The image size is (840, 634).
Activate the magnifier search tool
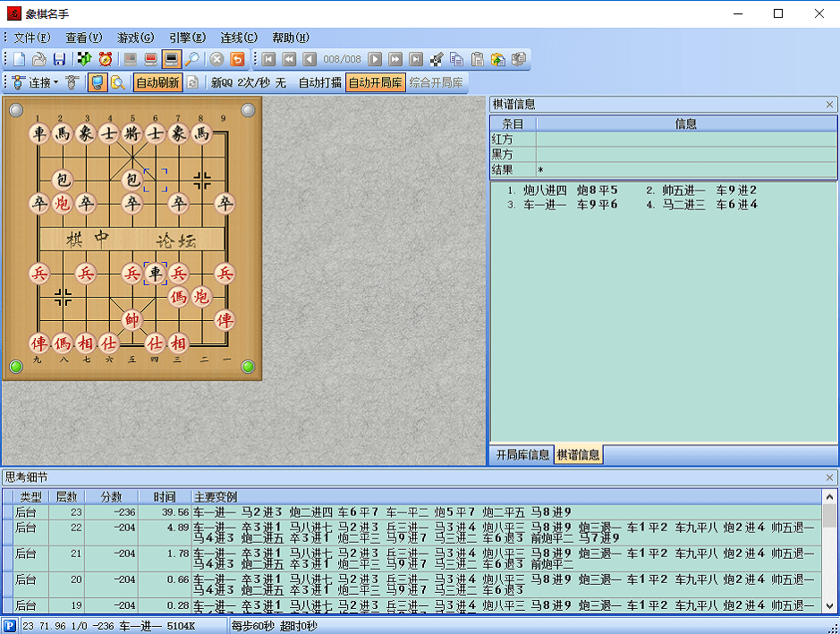192,59
